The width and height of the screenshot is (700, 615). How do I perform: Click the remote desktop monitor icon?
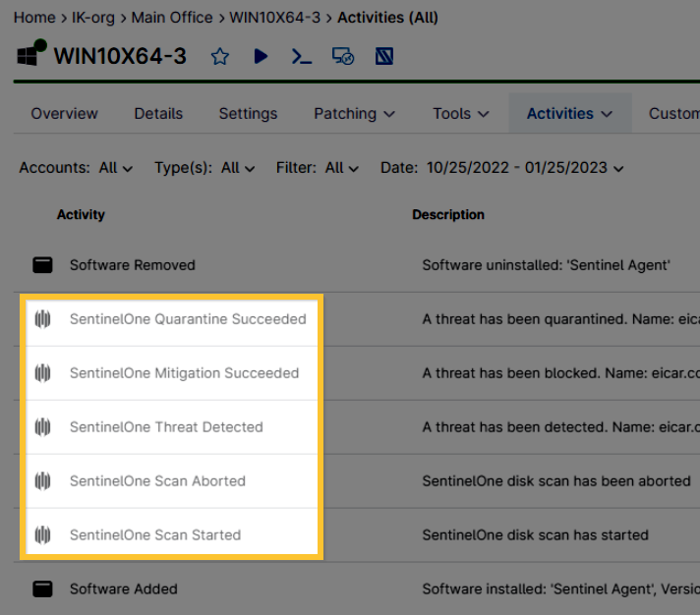point(342,56)
